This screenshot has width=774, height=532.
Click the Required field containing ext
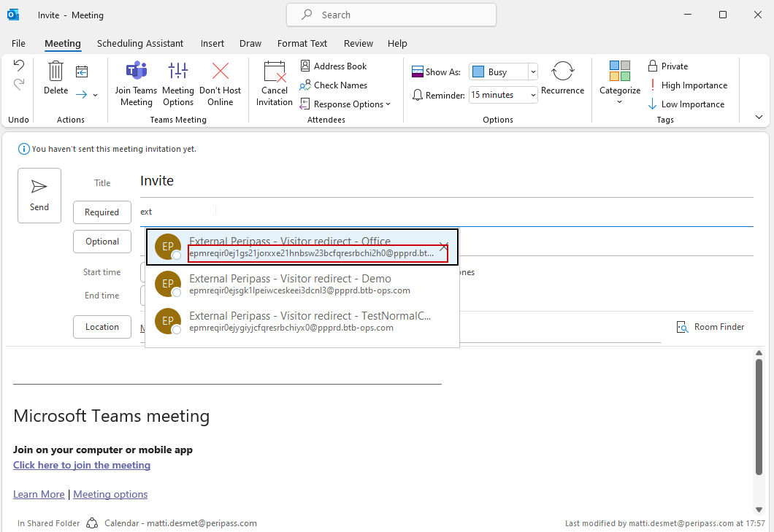(447, 212)
